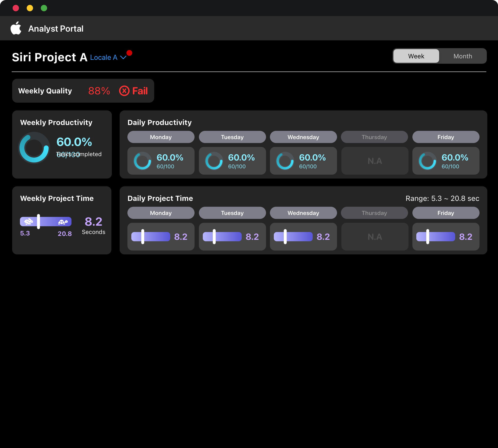498x448 pixels.
Task: Click Thursday's N.A project time card
Action: [x=375, y=237]
